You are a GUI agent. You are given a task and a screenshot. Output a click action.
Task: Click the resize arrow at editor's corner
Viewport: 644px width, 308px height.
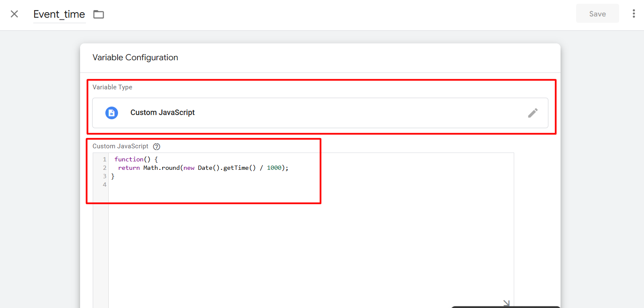(x=507, y=303)
